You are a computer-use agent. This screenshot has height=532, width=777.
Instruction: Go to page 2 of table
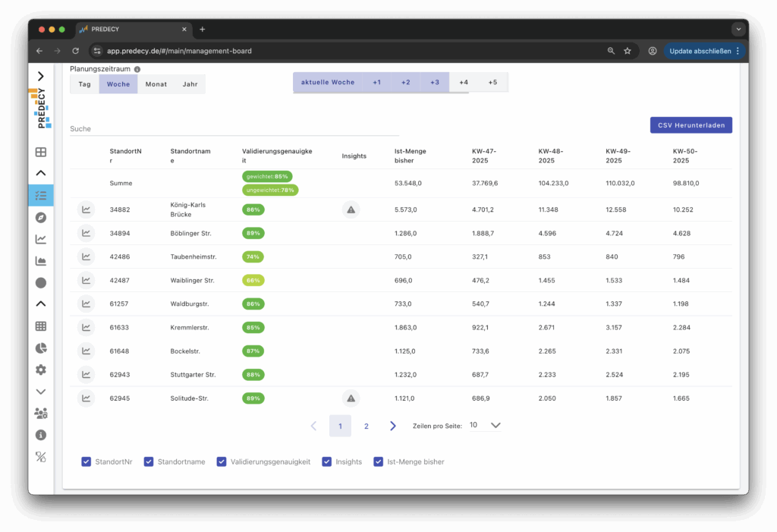click(366, 427)
